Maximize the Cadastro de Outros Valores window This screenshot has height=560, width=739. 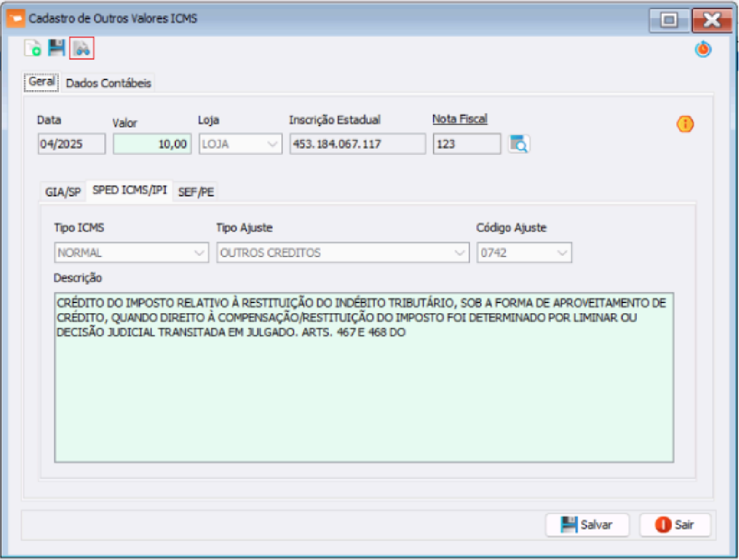(669, 20)
